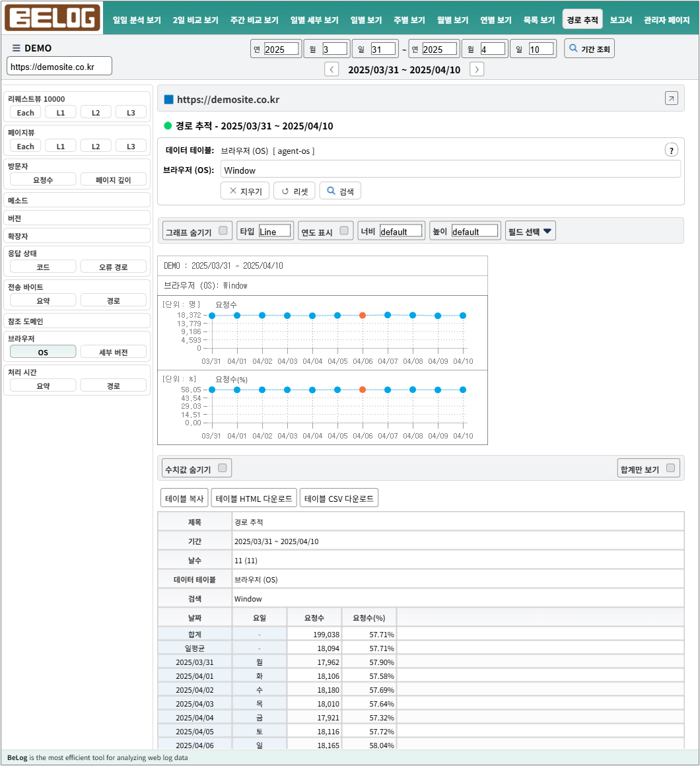
Task: Click the 199,038 total cell
Action: tap(314, 634)
